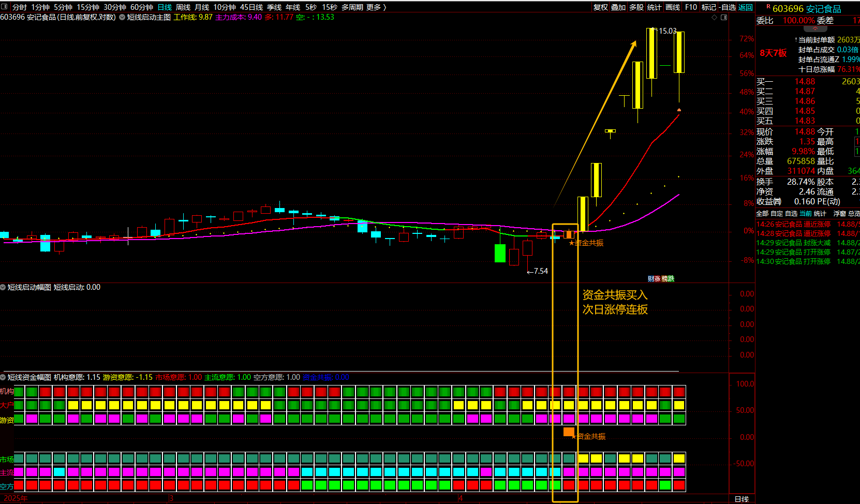Select the 自选 alerts tab in side panel
Viewport: 860px width, 504px height.
pos(791,213)
